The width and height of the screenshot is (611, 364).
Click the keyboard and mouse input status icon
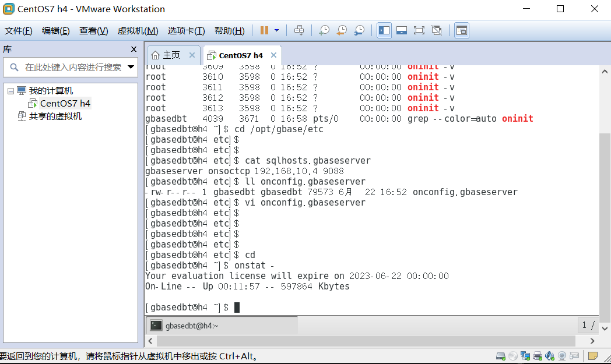click(574, 356)
